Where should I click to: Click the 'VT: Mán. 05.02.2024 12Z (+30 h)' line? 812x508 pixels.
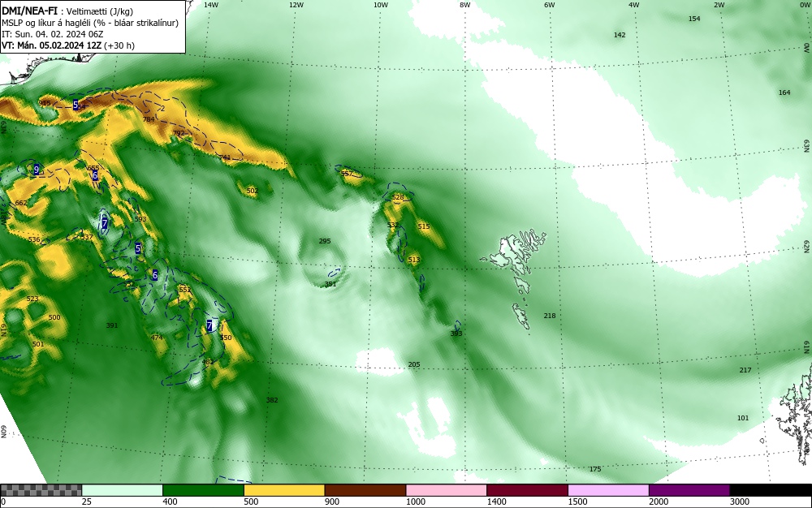coord(68,45)
